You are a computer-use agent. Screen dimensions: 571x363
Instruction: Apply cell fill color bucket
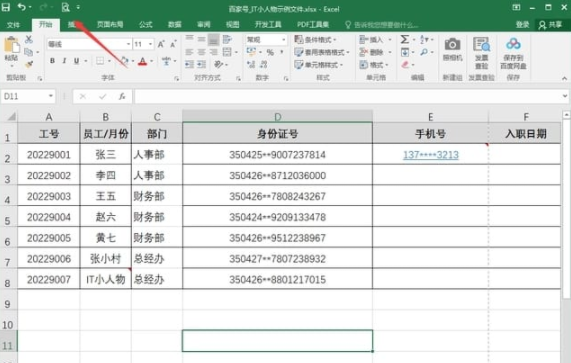pos(125,61)
